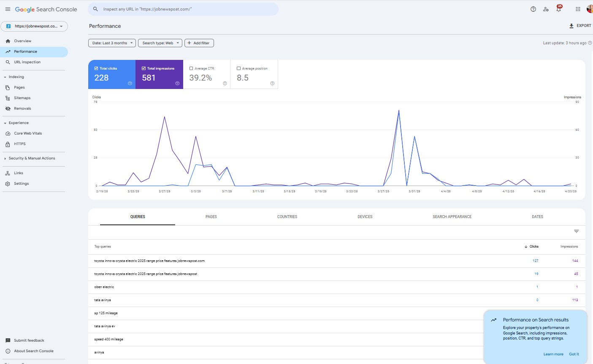Switch to the Devices tab
The width and height of the screenshot is (593, 364).
point(365,217)
